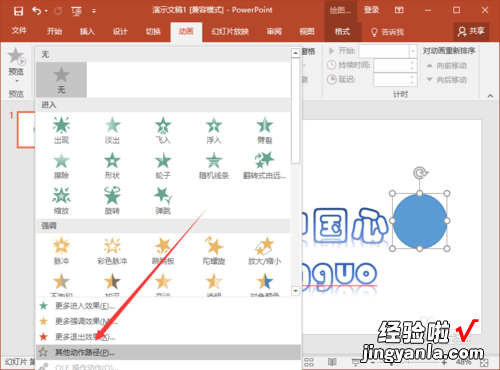The height and width of the screenshot is (370, 500).
Task: Open 更多退出效果(X)... menu entry
Action: point(168,337)
